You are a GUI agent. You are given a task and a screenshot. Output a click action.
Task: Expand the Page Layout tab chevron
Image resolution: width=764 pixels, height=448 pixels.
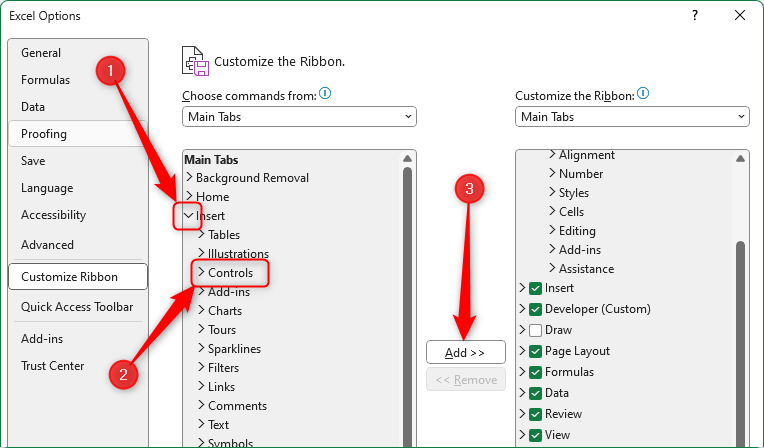[523, 351]
